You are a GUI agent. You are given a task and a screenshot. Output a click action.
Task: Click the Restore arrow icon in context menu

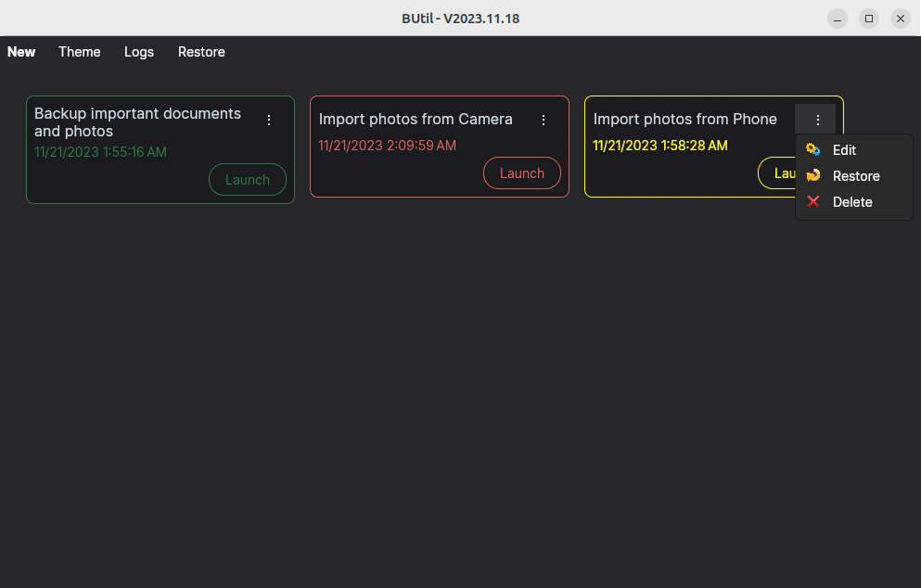[x=813, y=176]
